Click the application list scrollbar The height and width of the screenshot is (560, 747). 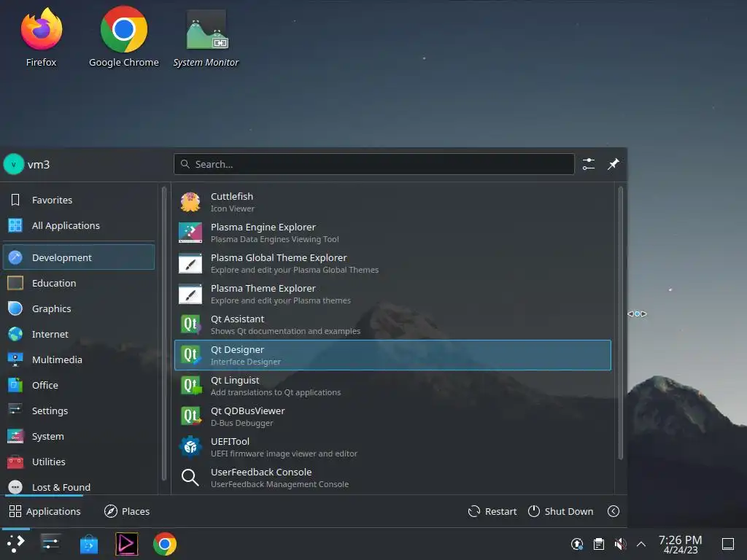(x=620, y=323)
